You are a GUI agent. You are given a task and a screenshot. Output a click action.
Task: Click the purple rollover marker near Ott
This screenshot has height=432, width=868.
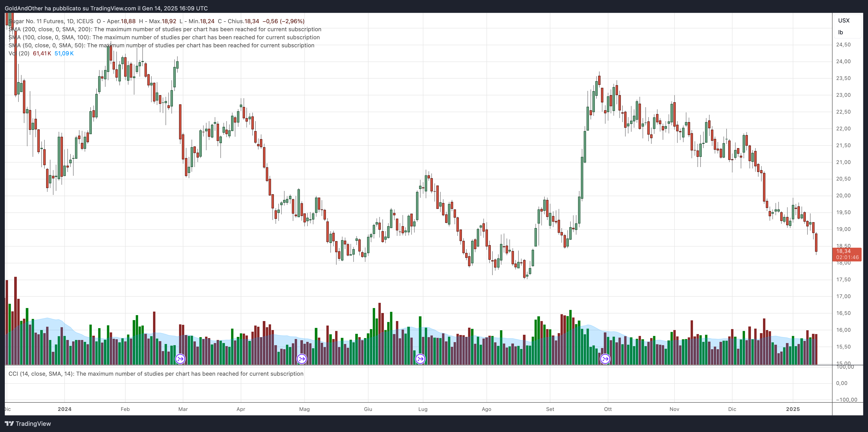[605, 359]
